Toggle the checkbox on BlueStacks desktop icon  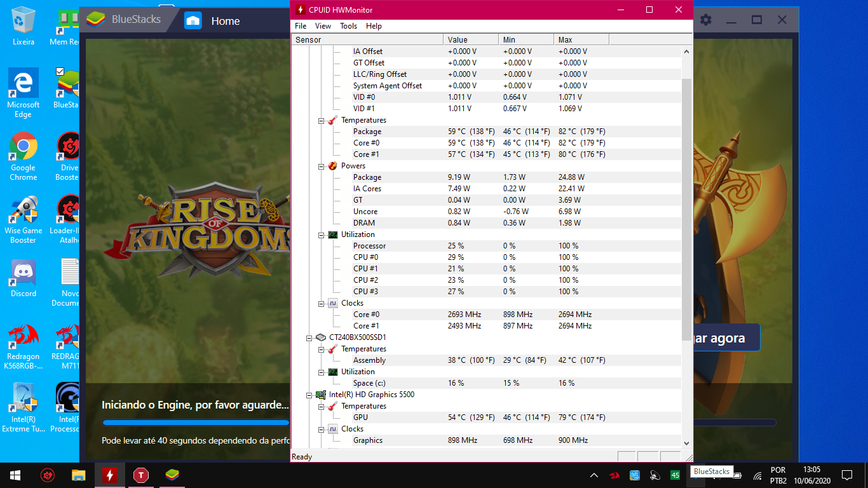pyautogui.click(x=60, y=71)
